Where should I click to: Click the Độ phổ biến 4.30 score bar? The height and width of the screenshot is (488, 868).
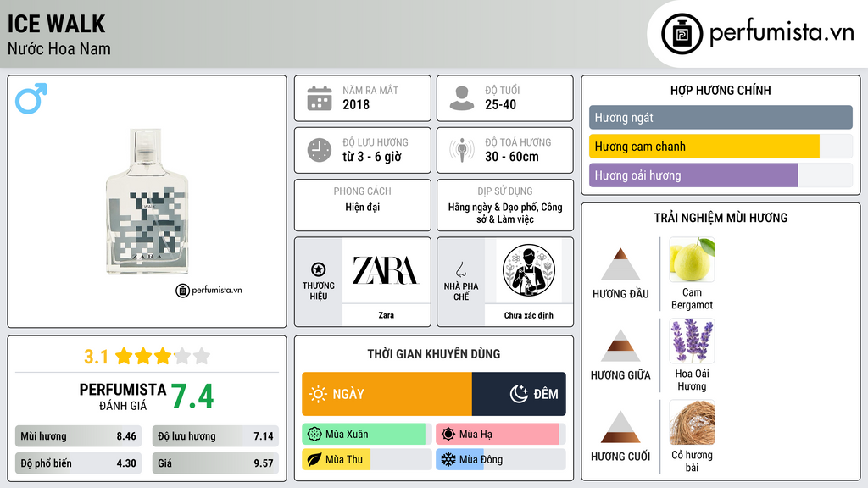[x=78, y=463]
